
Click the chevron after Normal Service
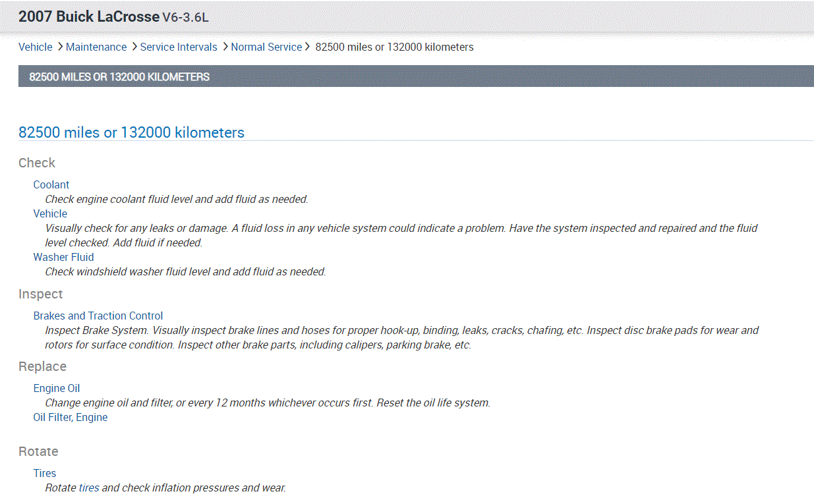[x=307, y=47]
